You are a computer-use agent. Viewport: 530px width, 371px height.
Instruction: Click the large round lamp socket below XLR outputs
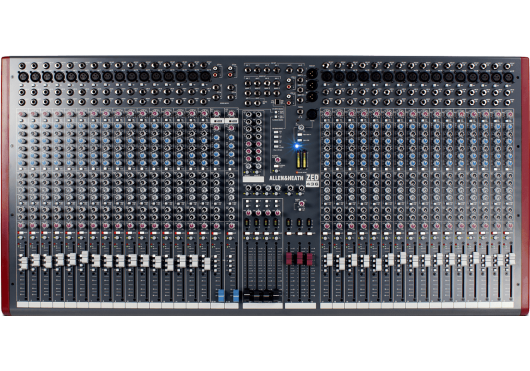tap(311, 115)
